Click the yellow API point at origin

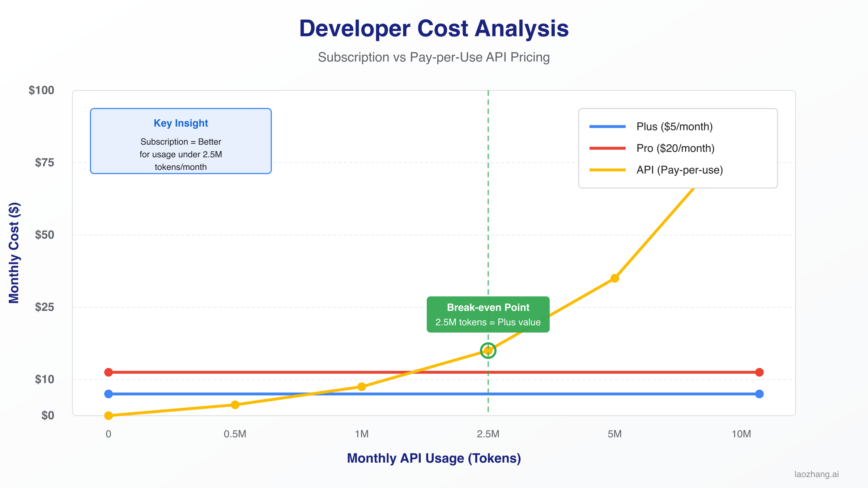[109, 415]
